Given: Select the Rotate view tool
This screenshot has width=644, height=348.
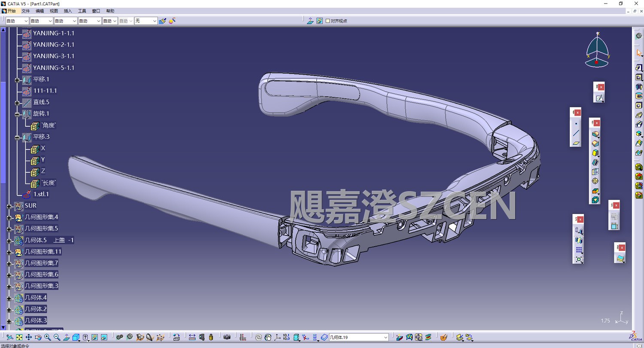Looking at the screenshot, I should (38, 337).
